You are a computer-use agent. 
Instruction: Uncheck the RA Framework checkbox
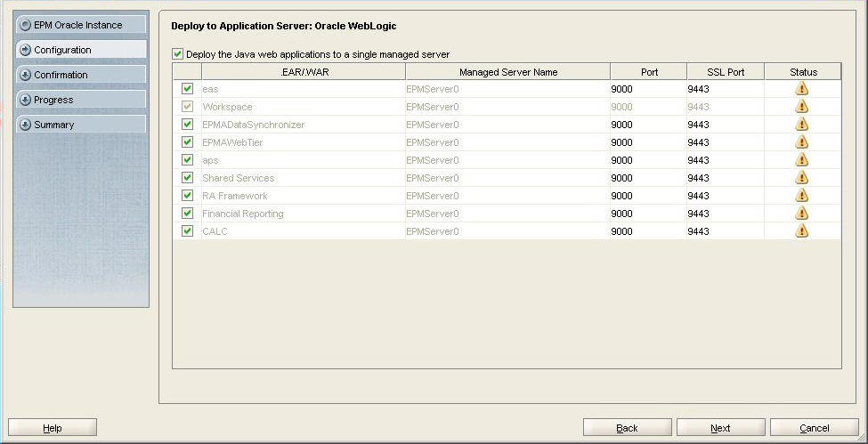[x=187, y=195]
